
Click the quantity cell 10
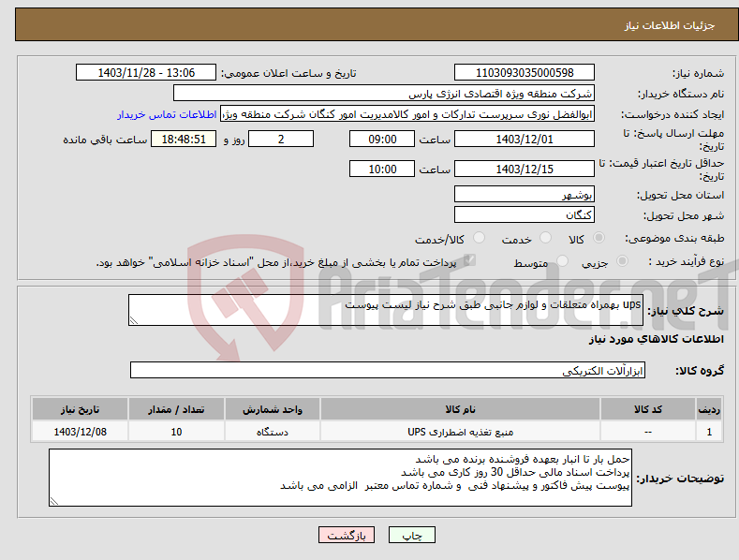[176, 432]
